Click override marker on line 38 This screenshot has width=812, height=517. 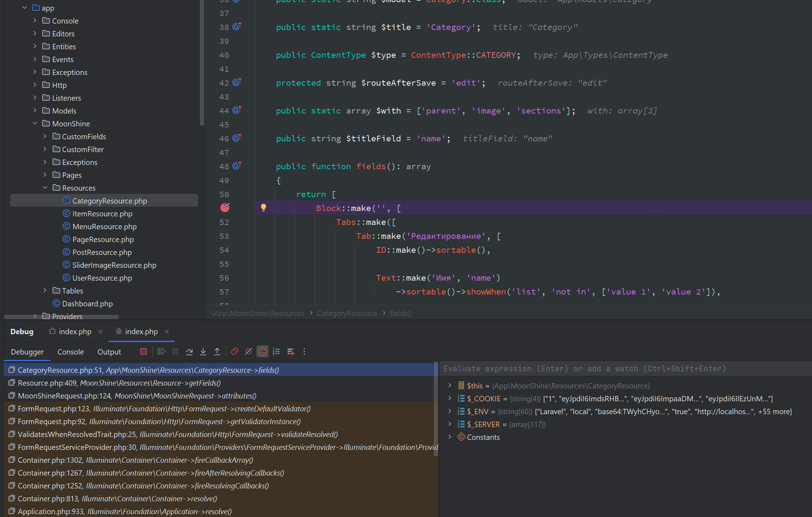237,26
